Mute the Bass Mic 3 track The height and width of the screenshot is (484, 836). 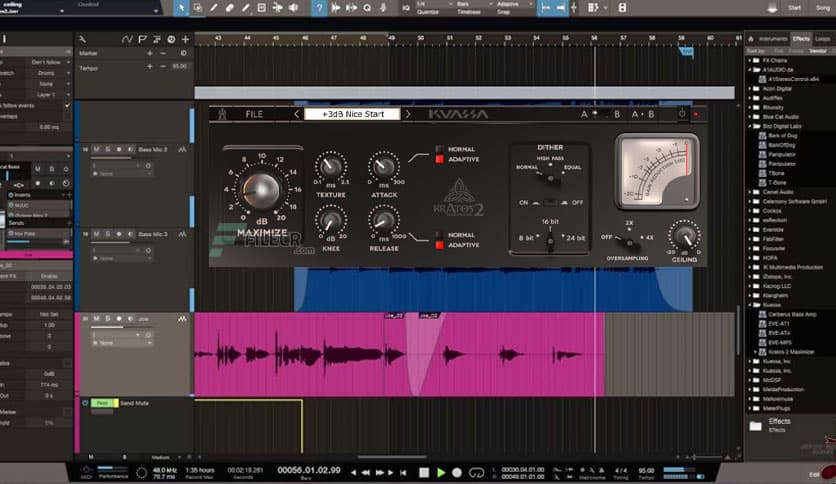click(x=97, y=234)
